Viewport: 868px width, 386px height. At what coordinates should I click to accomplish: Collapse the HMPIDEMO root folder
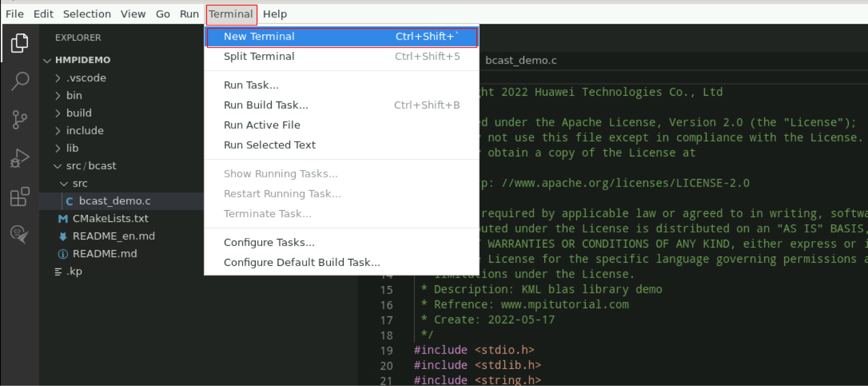[47, 60]
